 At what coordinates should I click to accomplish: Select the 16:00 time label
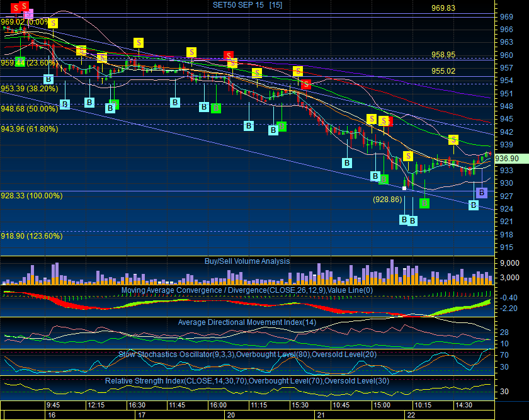point(218,405)
